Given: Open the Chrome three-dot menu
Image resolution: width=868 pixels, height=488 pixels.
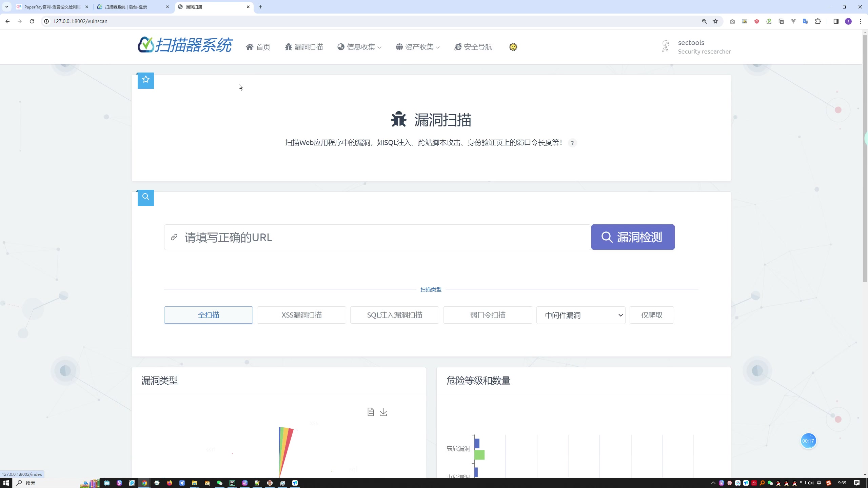Looking at the screenshot, I should click(861, 21).
